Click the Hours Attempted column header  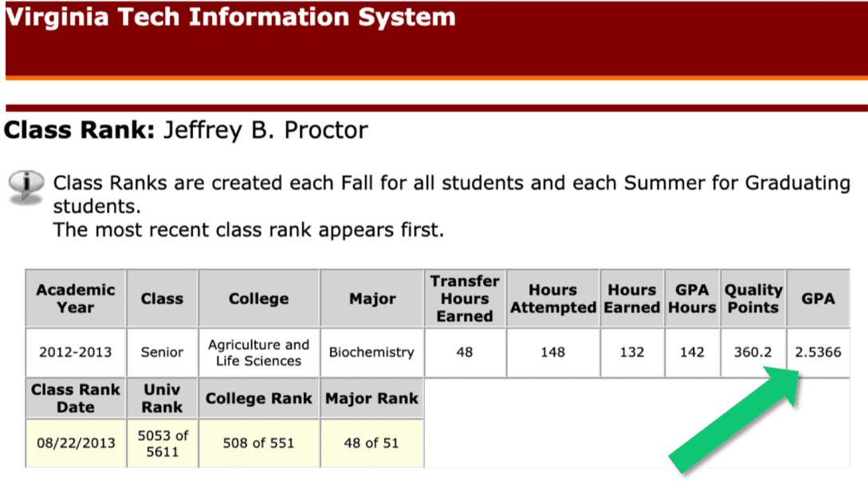click(x=553, y=299)
